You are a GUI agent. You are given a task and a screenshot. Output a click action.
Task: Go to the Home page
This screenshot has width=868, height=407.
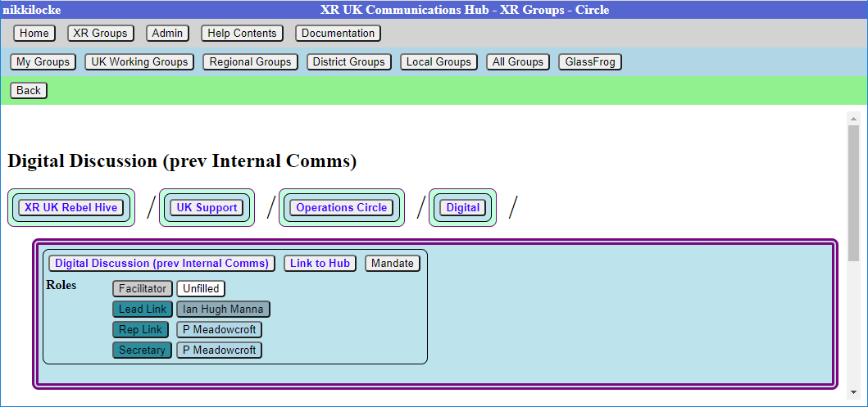click(x=34, y=34)
